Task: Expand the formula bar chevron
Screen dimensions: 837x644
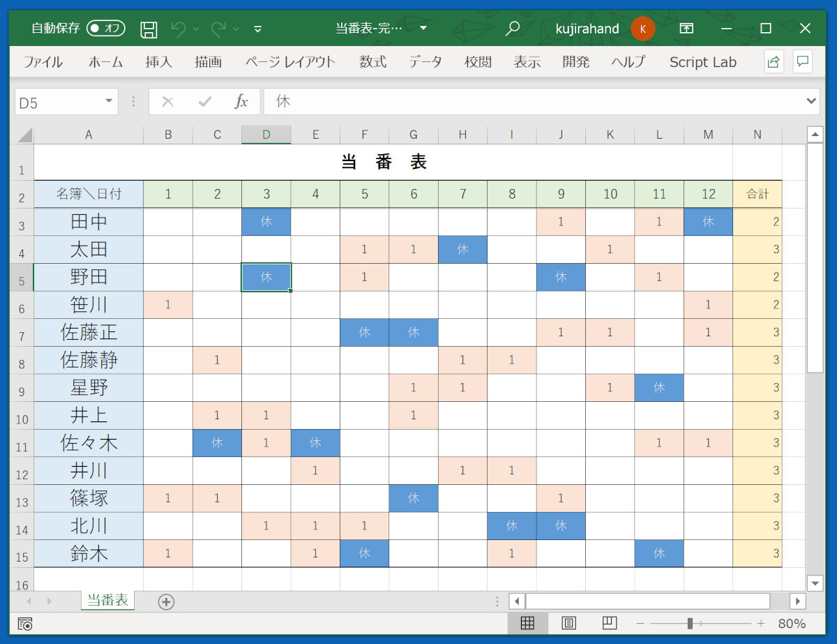Action: click(x=811, y=102)
